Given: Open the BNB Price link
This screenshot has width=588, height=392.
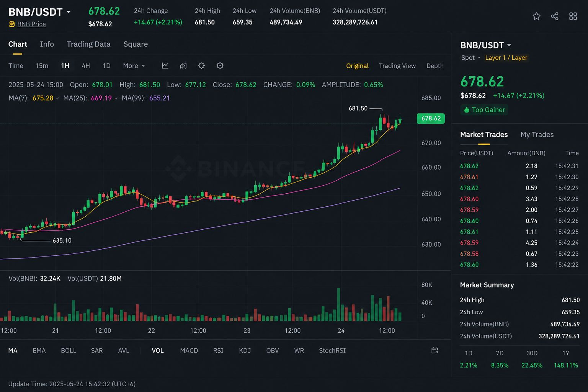Looking at the screenshot, I should click(31, 24).
